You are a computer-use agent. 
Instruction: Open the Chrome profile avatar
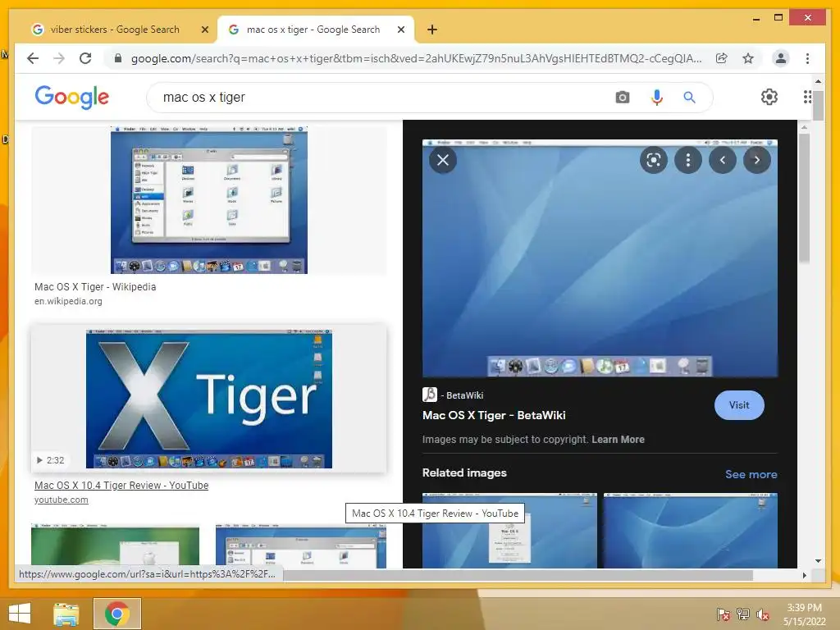(781, 58)
